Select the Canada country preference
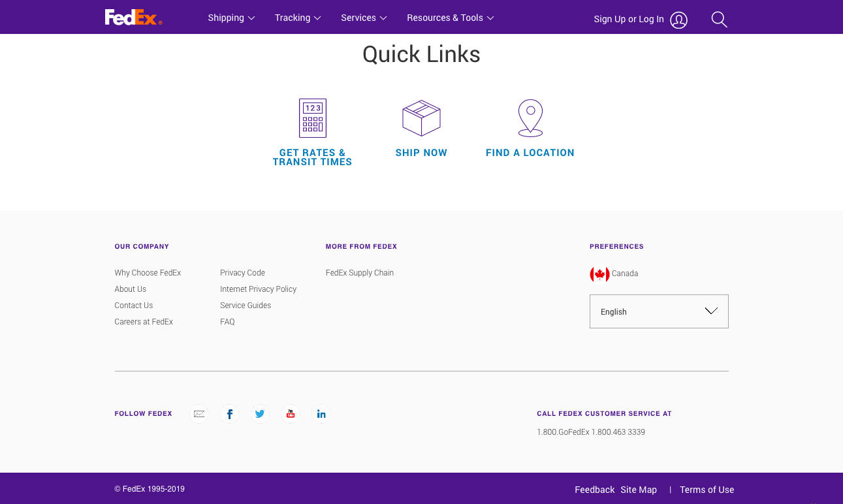This screenshot has width=843, height=504. 625,274
